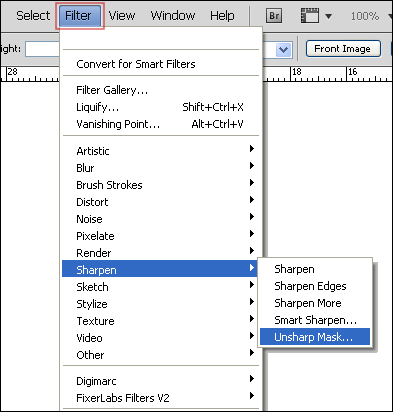Open the Select menu
Image resolution: width=393 pixels, height=412 pixels.
click(x=33, y=15)
